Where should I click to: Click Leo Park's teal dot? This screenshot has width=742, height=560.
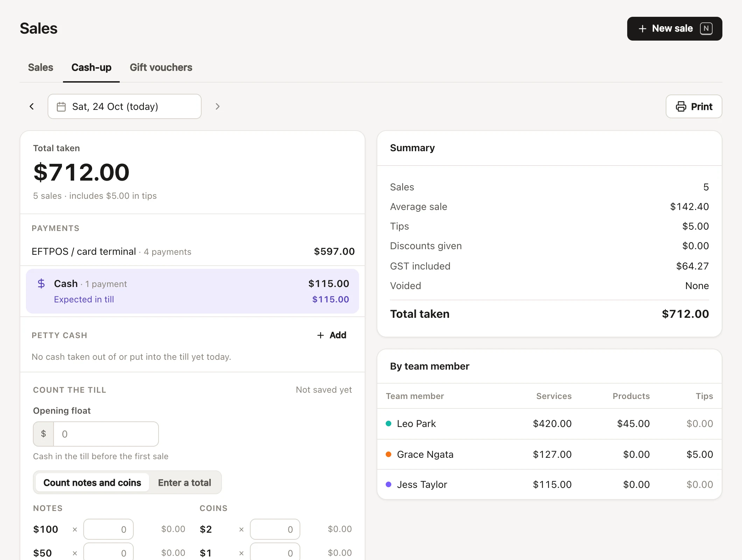point(388,423)
